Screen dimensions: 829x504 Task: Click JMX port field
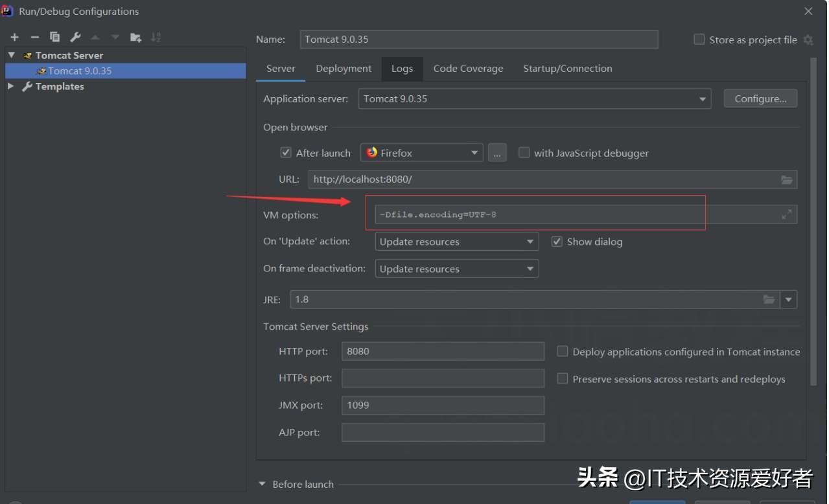pos(443,405)
